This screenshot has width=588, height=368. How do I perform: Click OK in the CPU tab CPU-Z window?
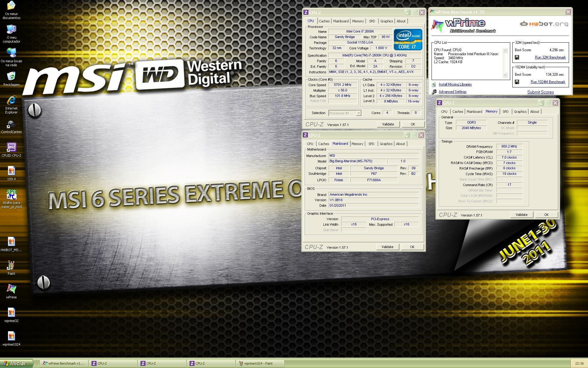tap(413, 124)
